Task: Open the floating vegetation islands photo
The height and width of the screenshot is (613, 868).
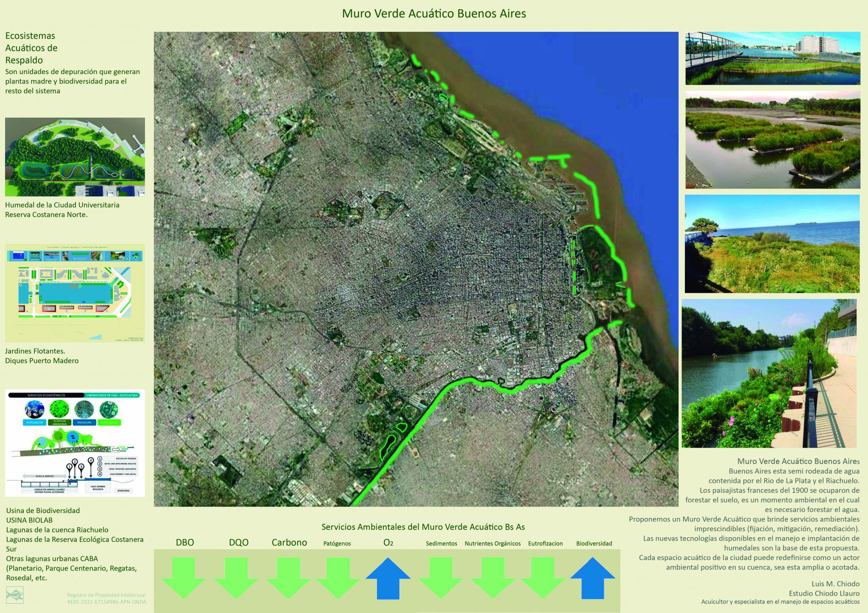Action: [x=773, y=140]
